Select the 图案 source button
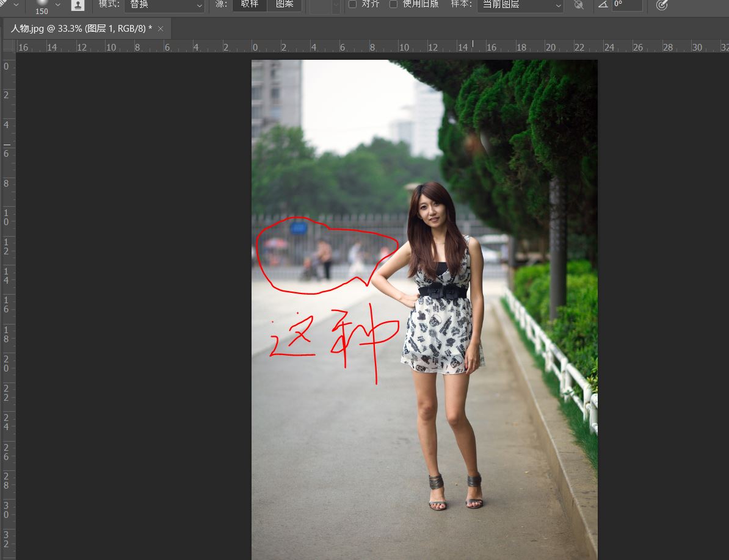The height and width of the screenshot is (560, 729). pos(285,5)
